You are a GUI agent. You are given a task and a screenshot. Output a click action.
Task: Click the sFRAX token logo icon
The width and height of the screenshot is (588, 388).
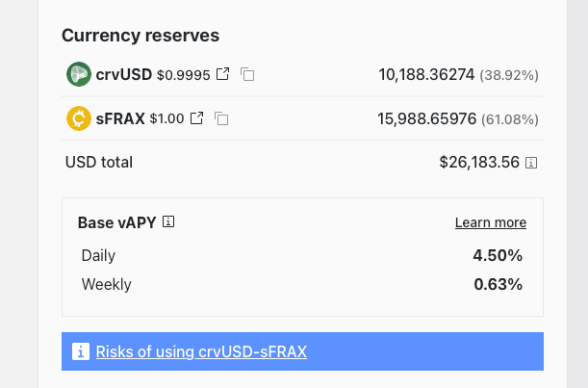coord(79,118)
